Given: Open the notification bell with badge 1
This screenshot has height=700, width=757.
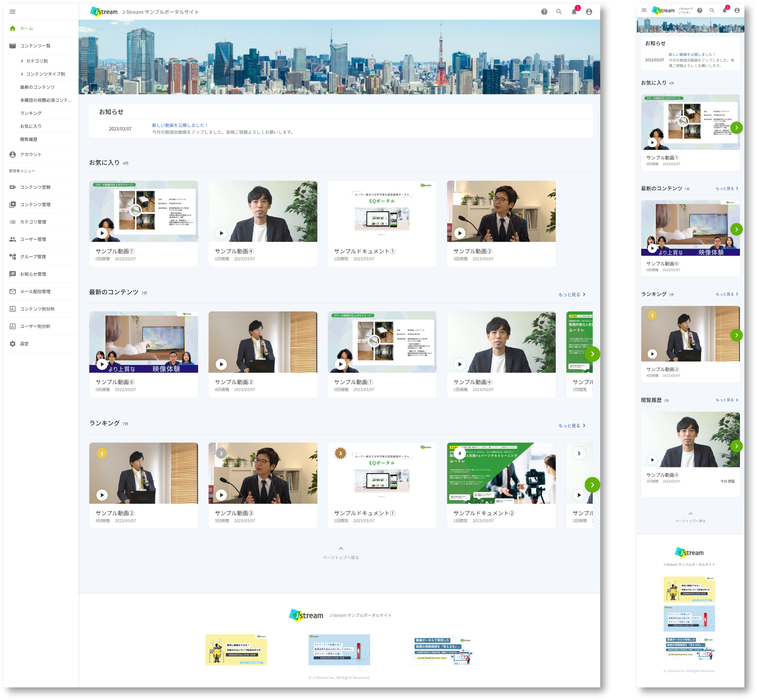Looking at the screenshot, I should (x=574, y=12).
